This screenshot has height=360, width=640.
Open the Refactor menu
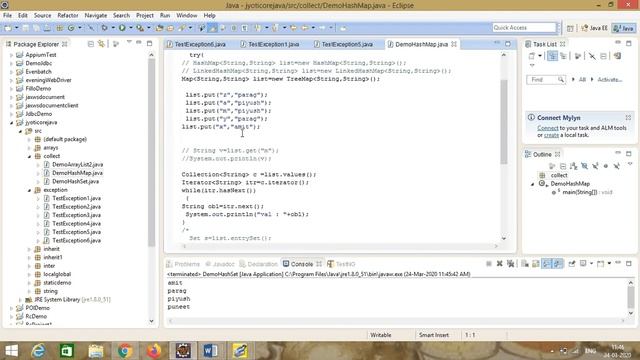68,16
